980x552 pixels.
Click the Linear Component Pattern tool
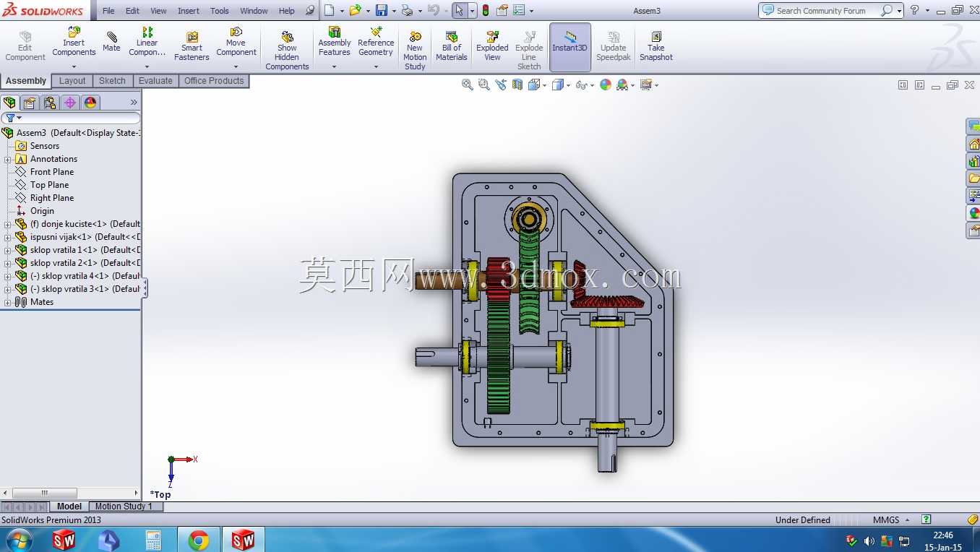coord(147,42)
